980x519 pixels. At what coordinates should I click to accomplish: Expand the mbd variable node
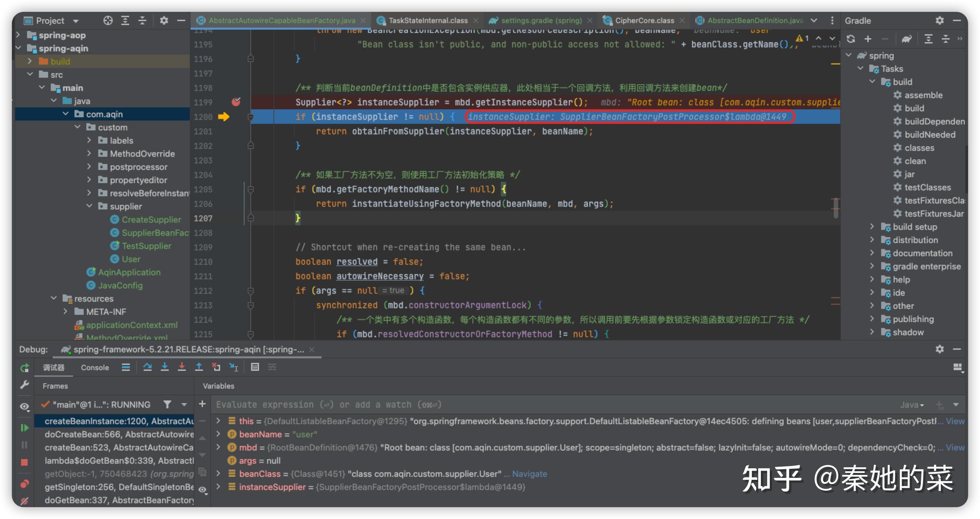(218, 447)
